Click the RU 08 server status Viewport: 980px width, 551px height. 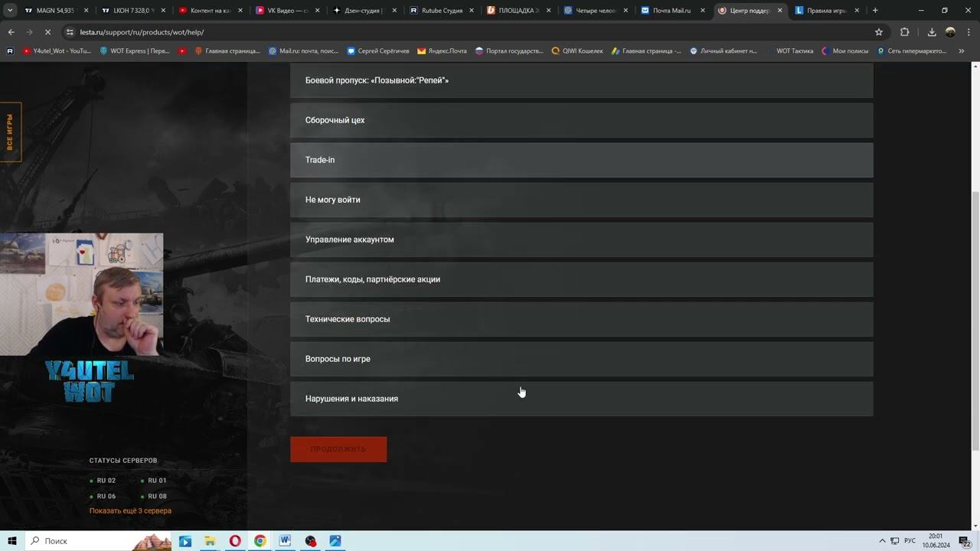coord(153,496)
